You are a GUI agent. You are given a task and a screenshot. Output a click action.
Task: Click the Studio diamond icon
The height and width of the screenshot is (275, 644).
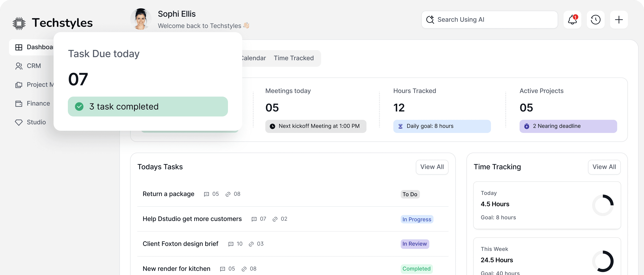point(19,122)
